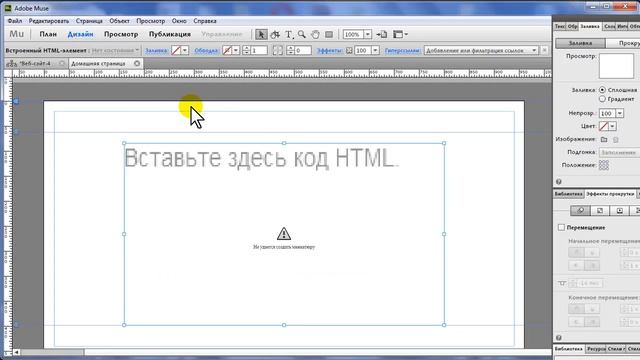Screen dimensions: 640x360
Task: Close the Веб-сайт-4 tab
Action: tap(62, 63)
